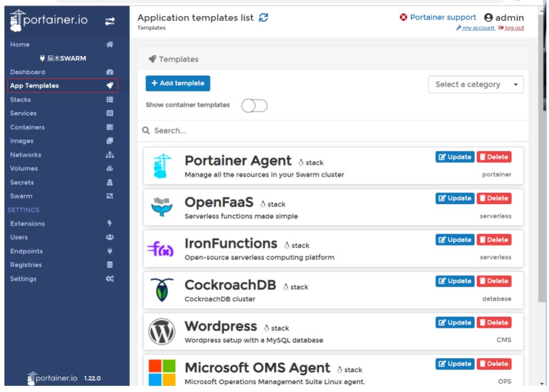Screen dimensions: 549x392
Task: Open the Select a category dropdown
Action: pyautogui.click(x=476, y=84)
